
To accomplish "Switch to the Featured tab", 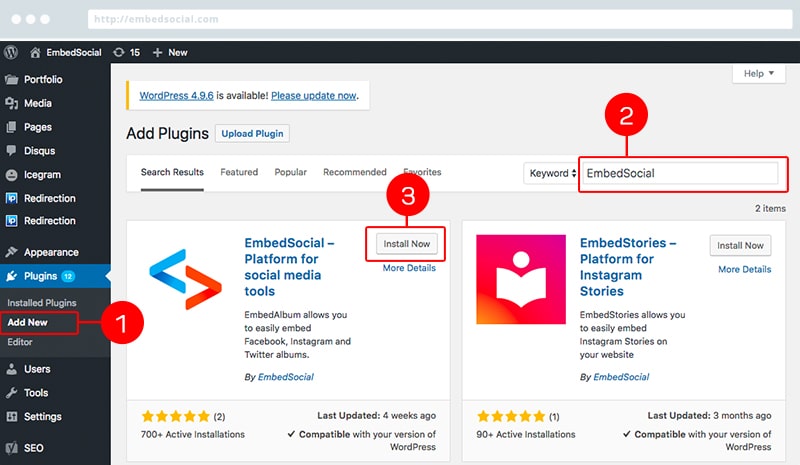I will click(239, 172).
